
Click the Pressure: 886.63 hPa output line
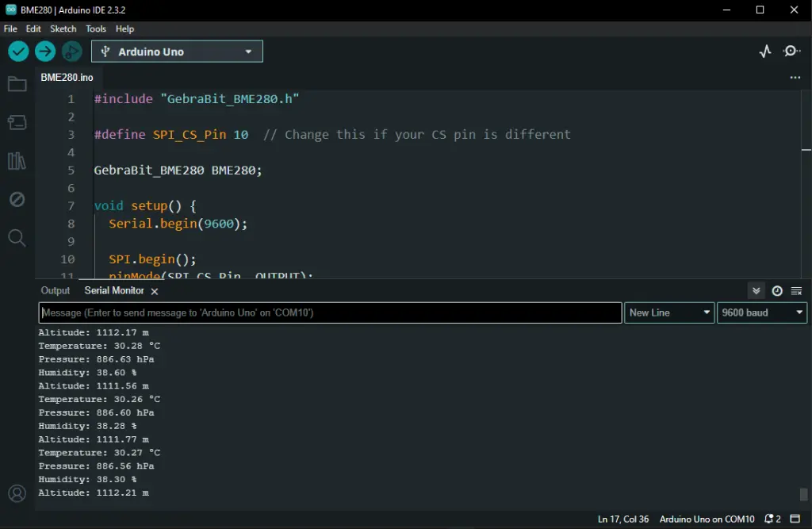coord(96,359)
